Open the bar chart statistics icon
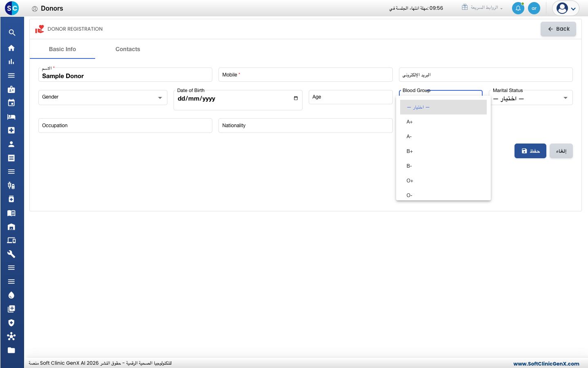This screenshot has height=368, width=588. 11,62
